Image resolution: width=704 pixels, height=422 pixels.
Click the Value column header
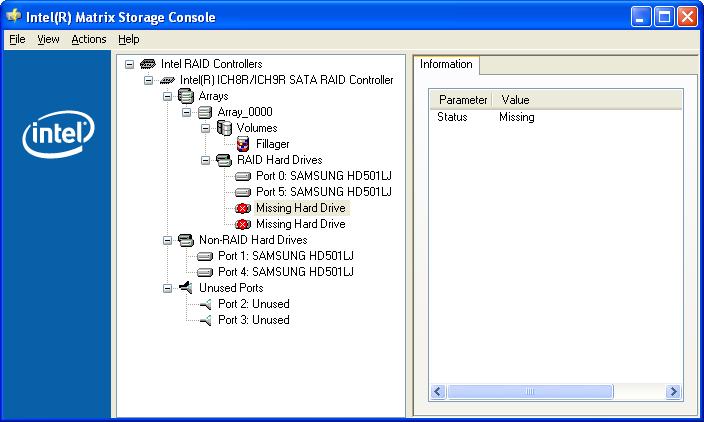(x=587, y=100)
